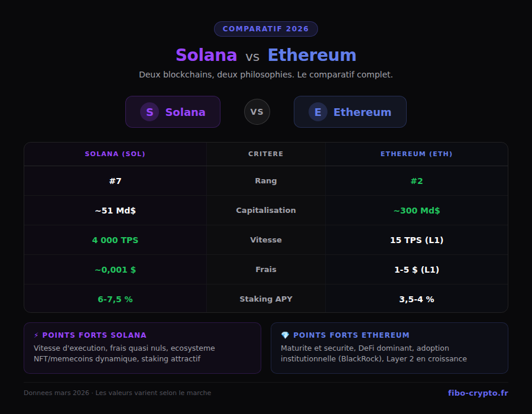Select the Solana pill button
Viewport: 532px width, 414px height.
pyautogui.click(x=173, y=112)
